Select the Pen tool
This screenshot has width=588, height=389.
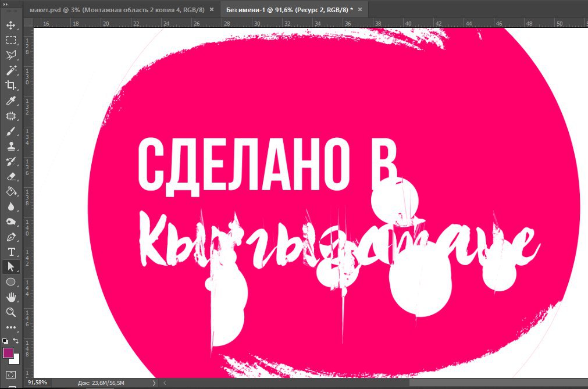(11, 237)
